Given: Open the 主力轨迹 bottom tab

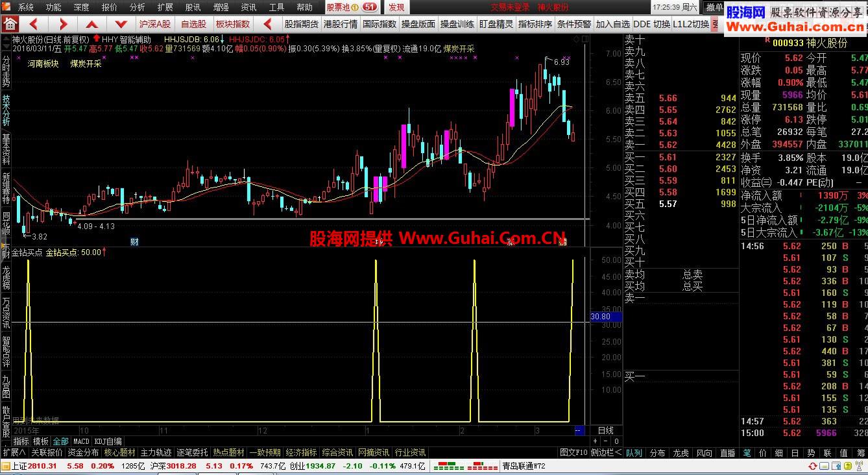Looking at the screenshot, I should [156, 452].
